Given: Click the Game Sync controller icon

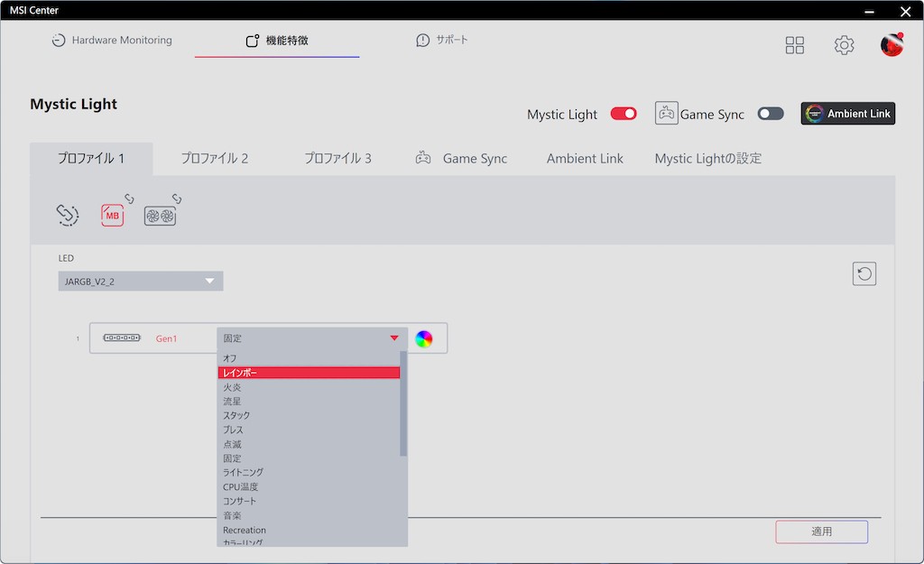Looking at the screenshot, I should [x=666, y=114].
